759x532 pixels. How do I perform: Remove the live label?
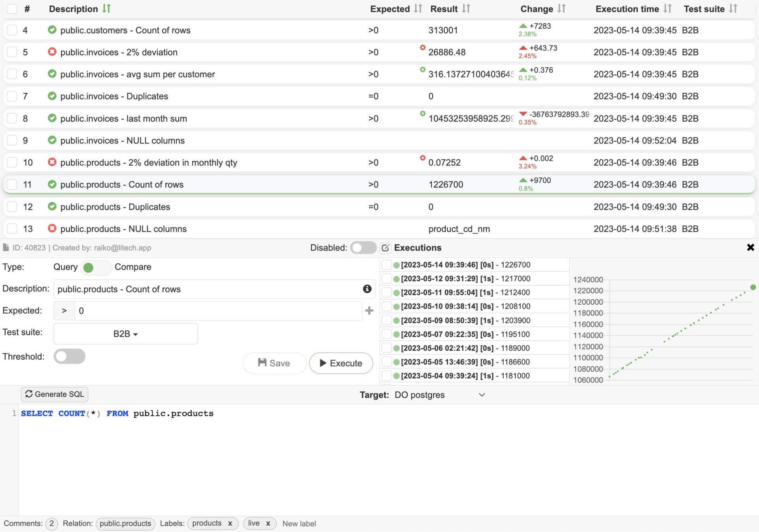(x=268, y=524)
